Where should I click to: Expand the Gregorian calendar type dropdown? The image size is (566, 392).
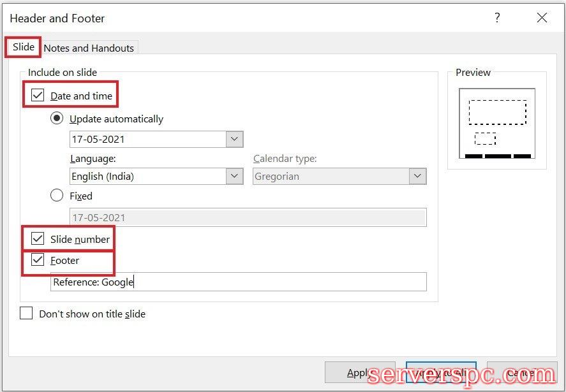(418, 176)
